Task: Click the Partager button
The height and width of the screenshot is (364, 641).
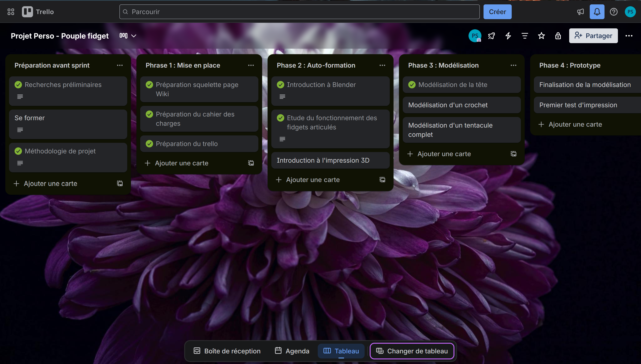Action: click(x=593, y=36)
